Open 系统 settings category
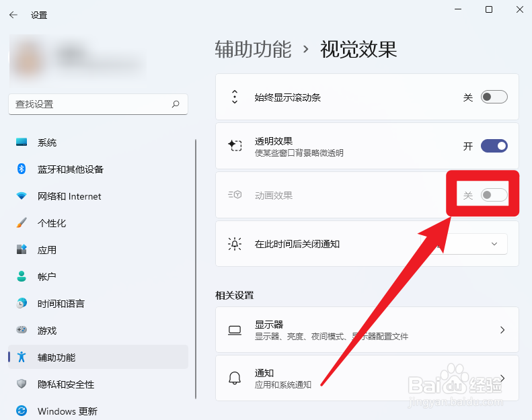The width and height of the screenshot is (532, 420). pos(98,142)
